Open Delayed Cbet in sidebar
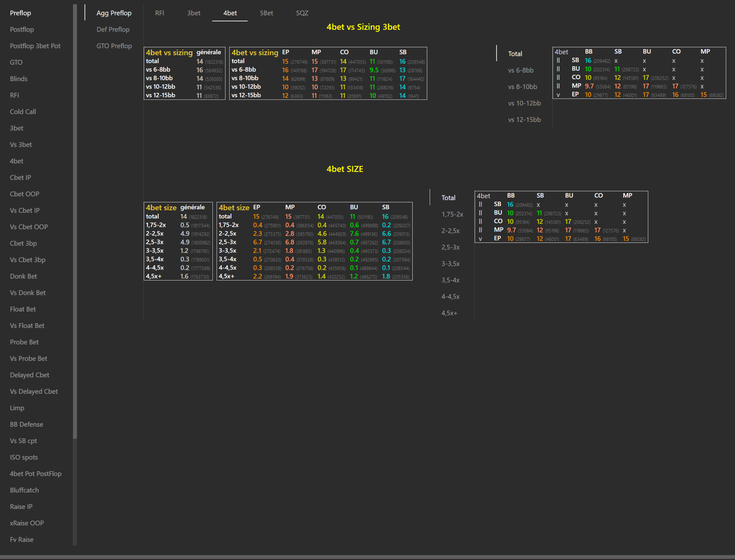This screenshot has height=560, width=735. 29,375
